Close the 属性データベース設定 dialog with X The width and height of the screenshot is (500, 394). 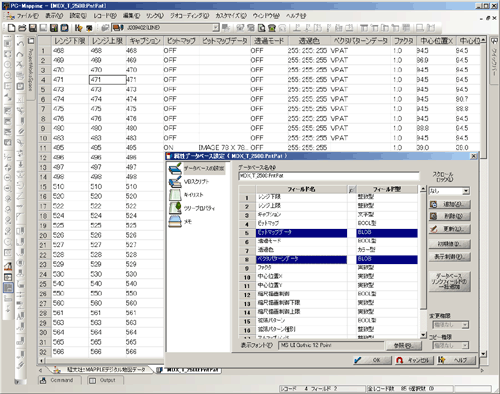pyautogui.click(x=473, y=156)
